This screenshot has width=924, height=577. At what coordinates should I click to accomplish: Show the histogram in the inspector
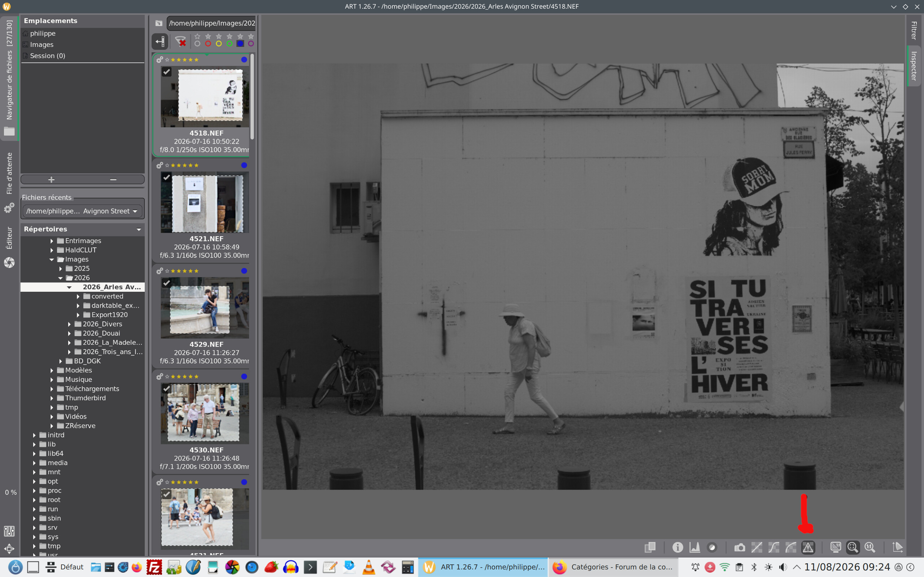695,547
